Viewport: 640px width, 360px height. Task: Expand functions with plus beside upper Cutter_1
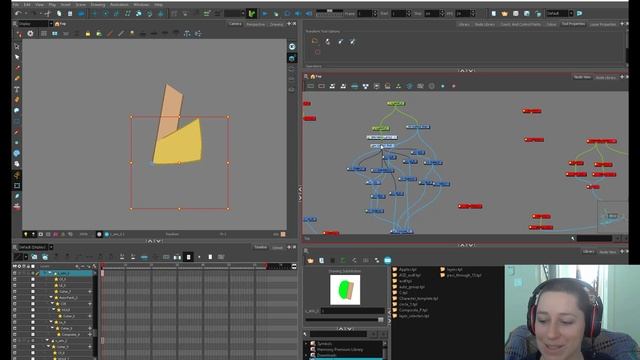click(x=90, y=291)
